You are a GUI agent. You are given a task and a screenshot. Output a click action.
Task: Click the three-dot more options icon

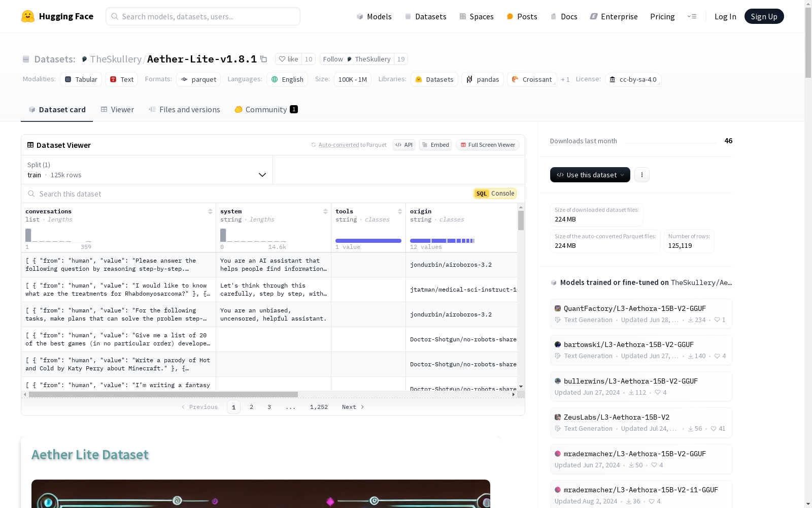click(x=642, y=175)
